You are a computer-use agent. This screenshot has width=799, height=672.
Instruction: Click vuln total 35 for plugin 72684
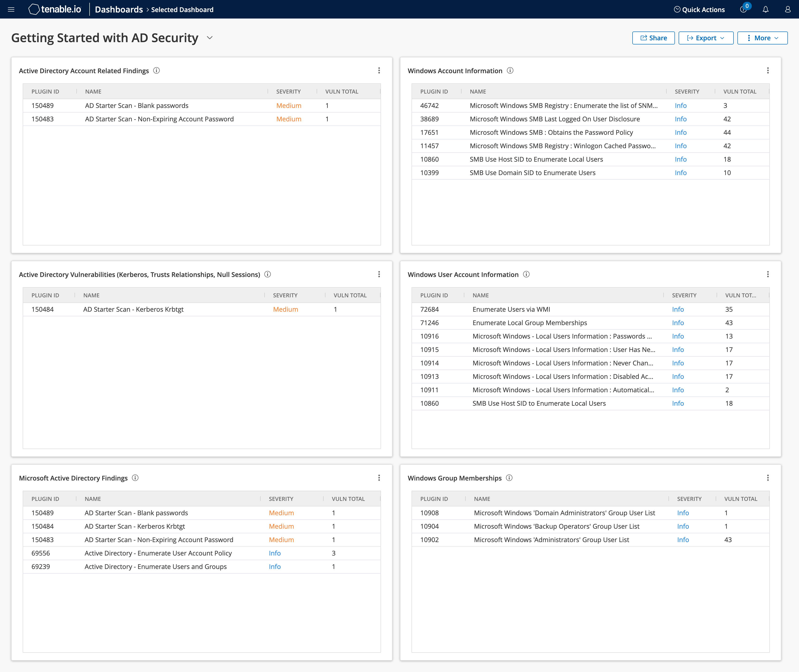coord(729,309)
